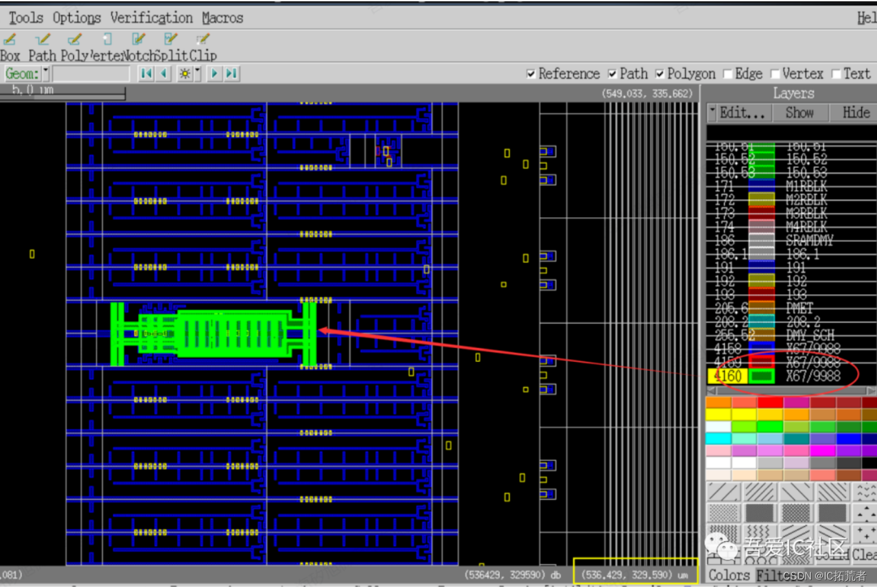Image resolution: width=877 pixels, height=588 pixels.
Task: Click the Geom text input field
Action: pos(91,73)
